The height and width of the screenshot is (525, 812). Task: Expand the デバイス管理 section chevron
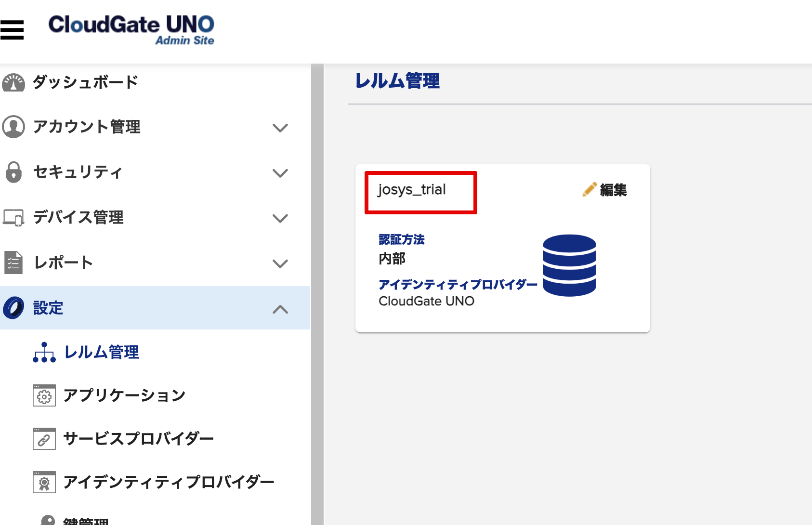coord(280,218)
